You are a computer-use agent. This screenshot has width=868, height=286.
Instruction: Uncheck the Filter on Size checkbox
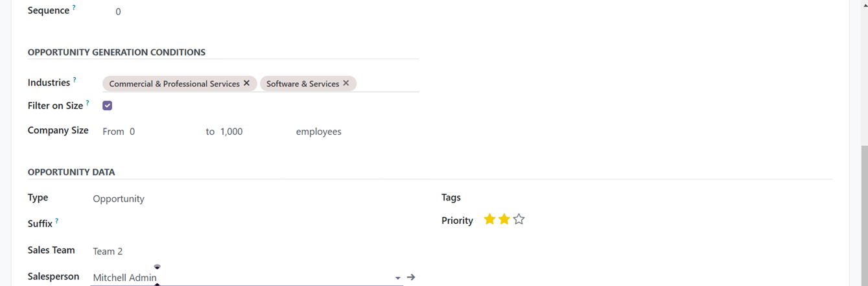tap(108, 106)
